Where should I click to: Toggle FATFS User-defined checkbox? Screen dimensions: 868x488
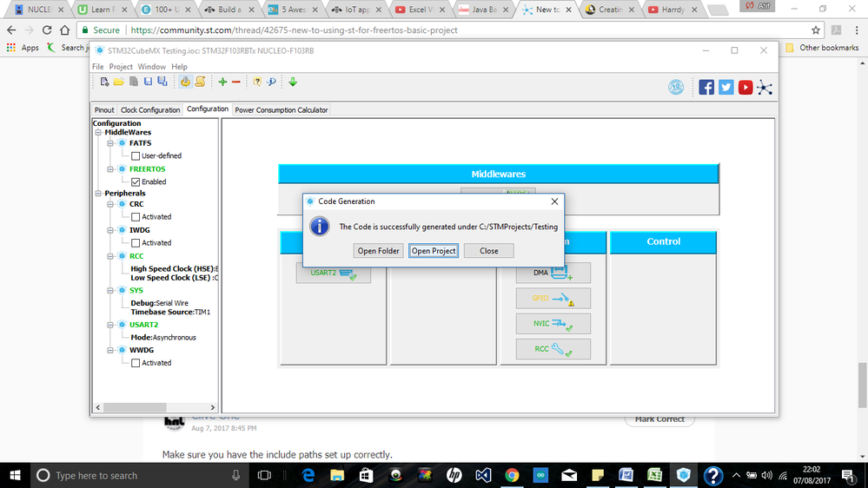pyautogui.click(x=136, y=156)
